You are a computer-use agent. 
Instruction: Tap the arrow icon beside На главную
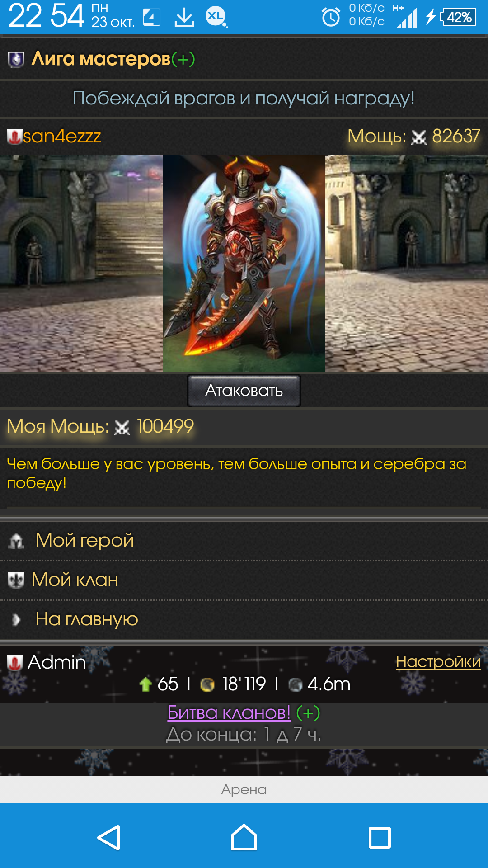16,619
